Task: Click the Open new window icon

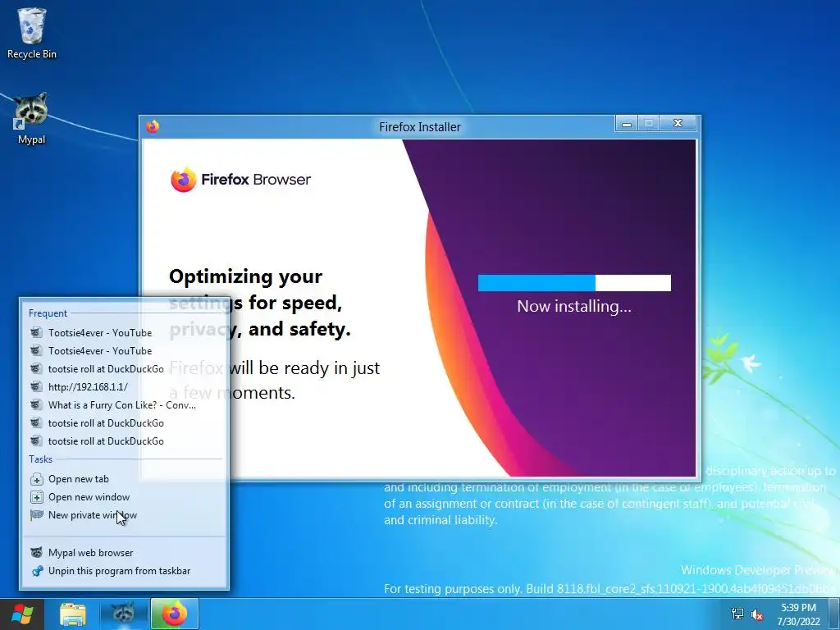Action: pyautogui.click(x=36, y=497)
